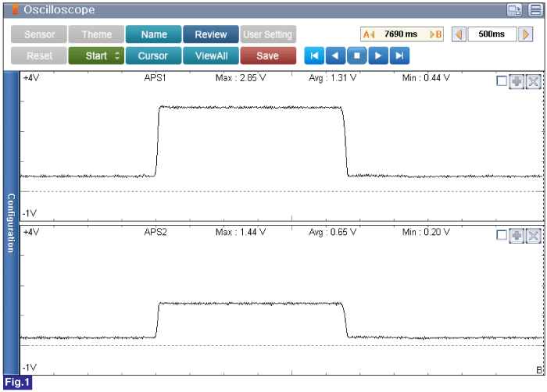
Task: Click the Sensor button
Action: 39,34
